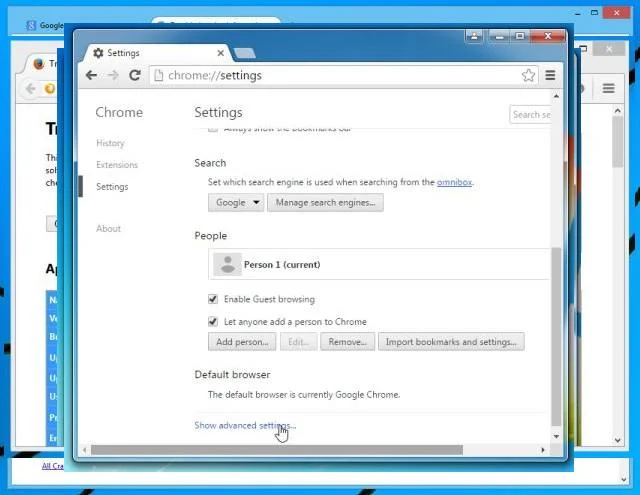Click the Google tab icon in rear window
Screen dimensions: 640x495
click(31, 26)
